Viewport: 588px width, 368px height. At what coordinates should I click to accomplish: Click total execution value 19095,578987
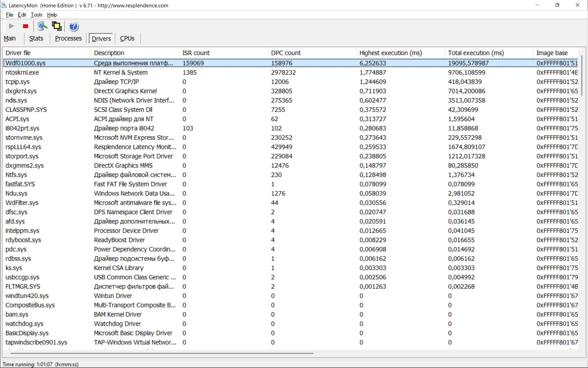click(468, 63)
